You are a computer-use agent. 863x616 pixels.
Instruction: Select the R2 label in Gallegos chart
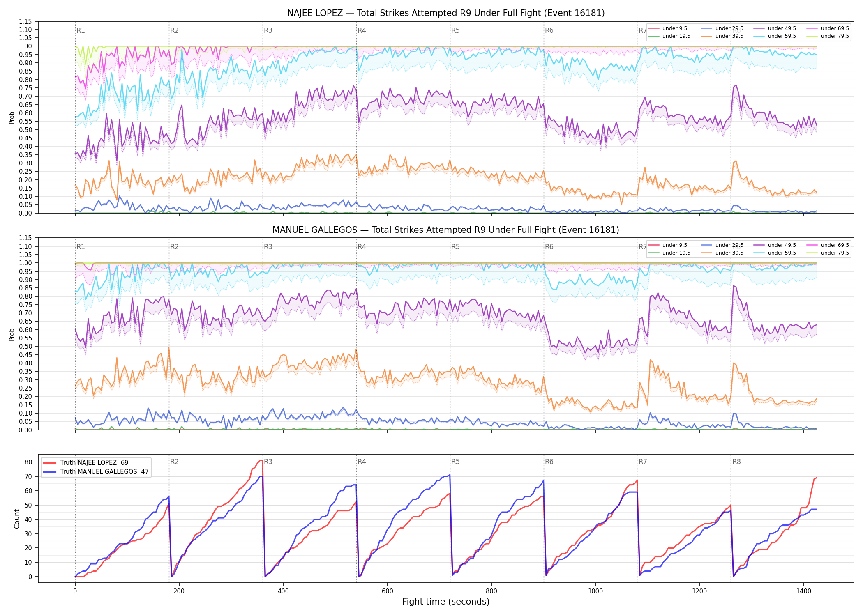tap(174, 247)
